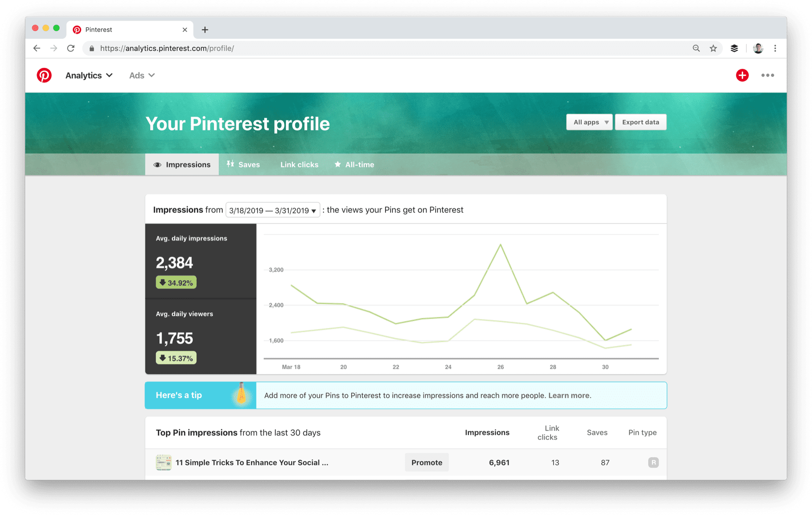Click the Promote button
The width and height of the screenshot is (812, 516).
click(427, 463)
